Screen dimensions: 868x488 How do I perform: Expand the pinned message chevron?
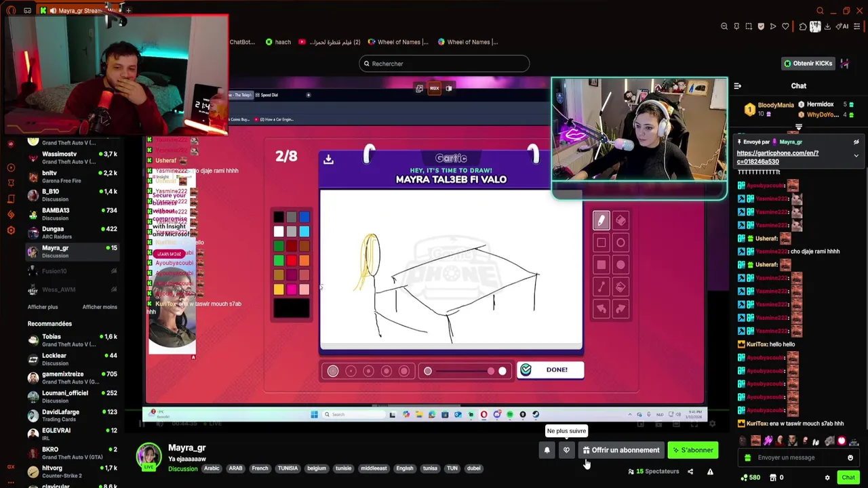856,156
